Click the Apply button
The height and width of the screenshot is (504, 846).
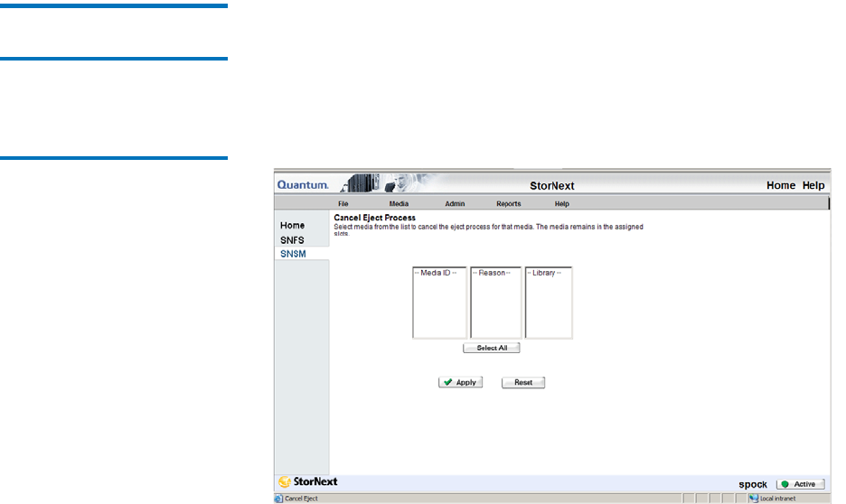click(x=460, y=382)
